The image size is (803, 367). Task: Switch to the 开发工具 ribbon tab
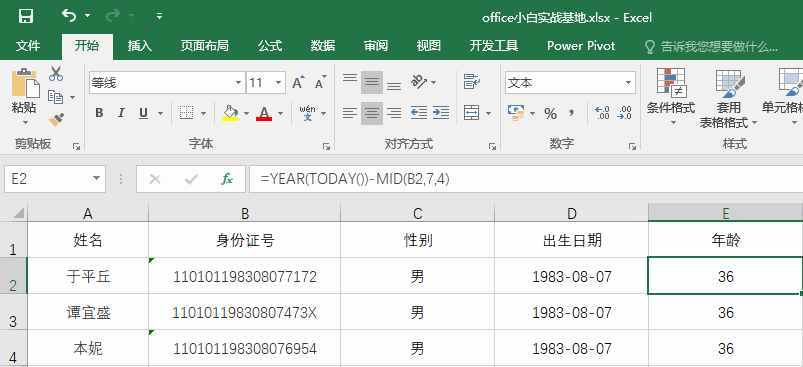pos(494,46)
